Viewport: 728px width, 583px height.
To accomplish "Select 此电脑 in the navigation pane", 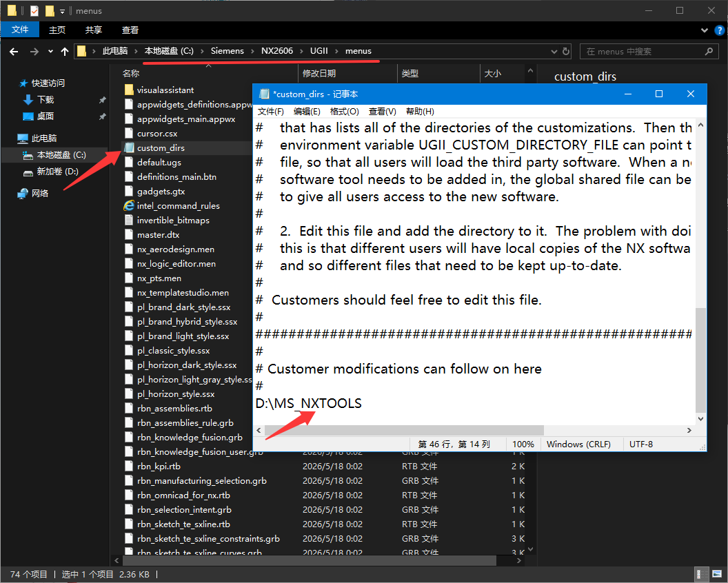I will pyautogui.click(x=44, y=139).
